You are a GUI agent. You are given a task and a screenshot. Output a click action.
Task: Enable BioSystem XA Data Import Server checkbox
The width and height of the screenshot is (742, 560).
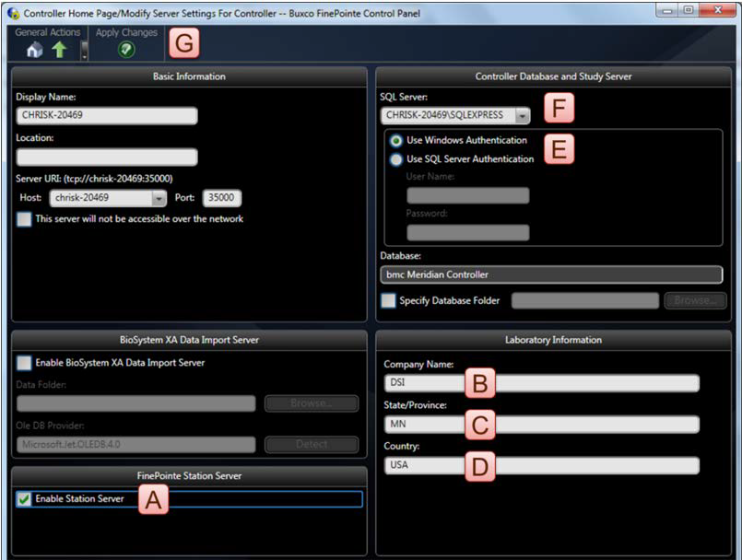pos(24,363)
